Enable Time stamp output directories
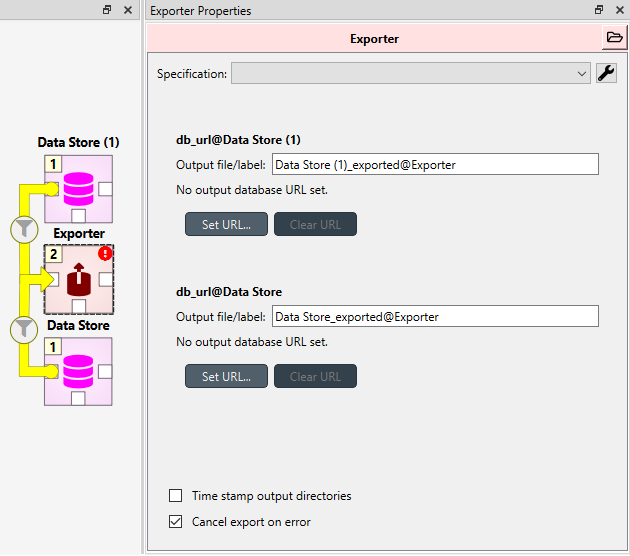630x556 pixels. point(176,496)
